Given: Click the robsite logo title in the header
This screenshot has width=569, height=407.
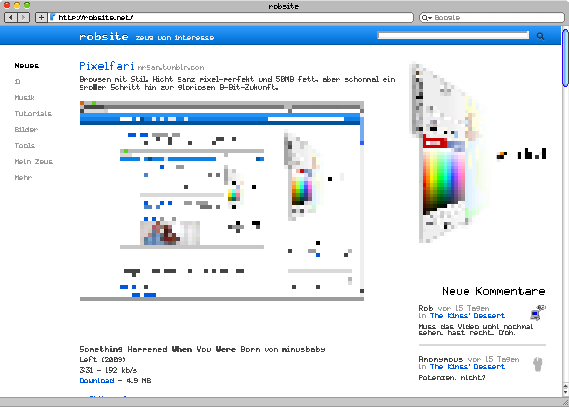Looking at the screenshot, I should click(x=104, y=37).
